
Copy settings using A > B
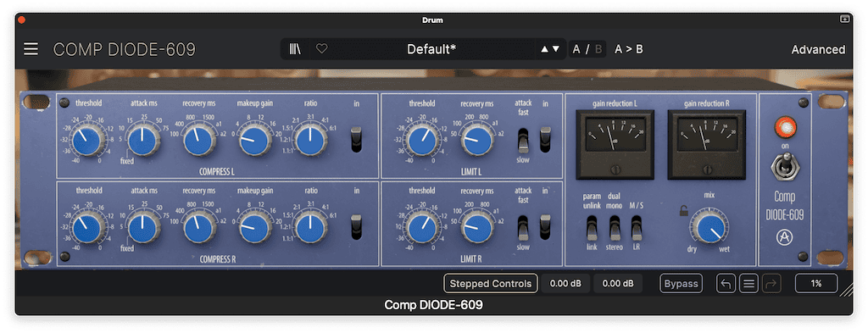coord(628,49)
